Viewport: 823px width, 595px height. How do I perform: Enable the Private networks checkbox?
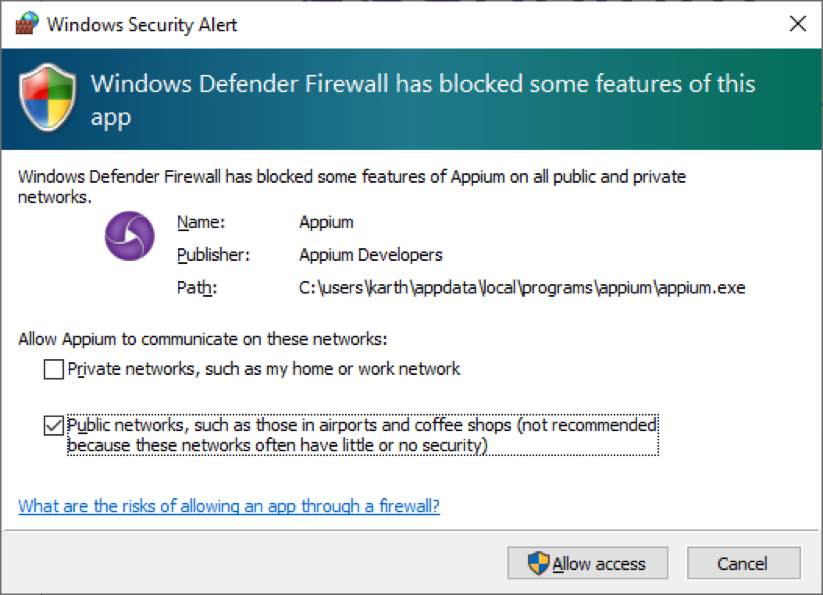pos(54,369)
